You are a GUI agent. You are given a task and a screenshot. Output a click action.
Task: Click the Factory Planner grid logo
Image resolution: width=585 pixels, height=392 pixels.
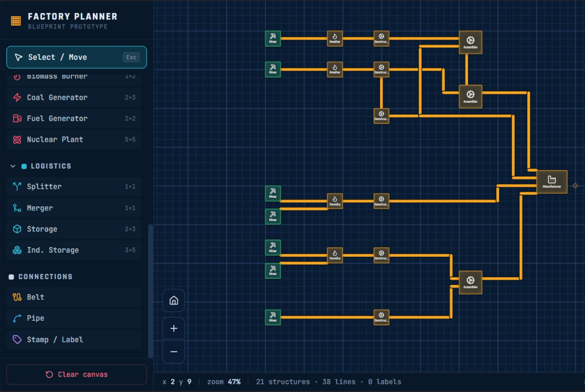click(x=16, y=21)
